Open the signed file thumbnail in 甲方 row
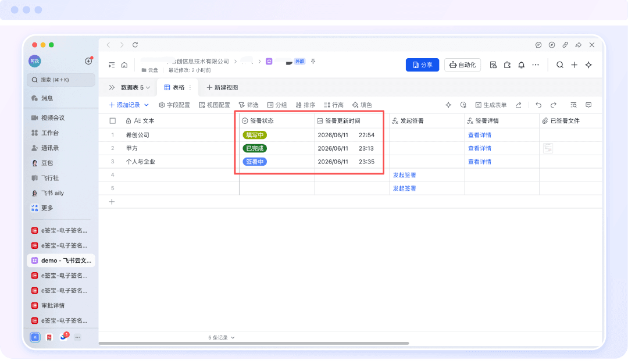Image resolution: width=628 pixels, height=364 pixels. (548, 148)
